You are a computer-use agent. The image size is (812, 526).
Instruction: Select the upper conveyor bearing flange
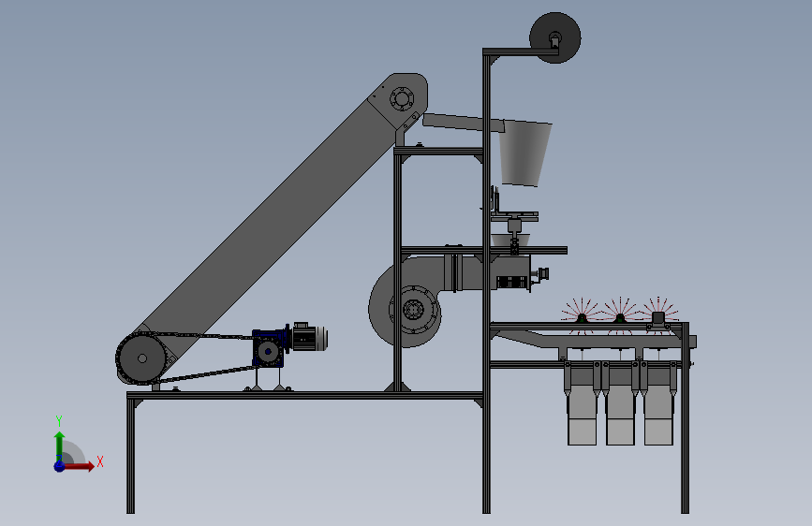(402, 98)
